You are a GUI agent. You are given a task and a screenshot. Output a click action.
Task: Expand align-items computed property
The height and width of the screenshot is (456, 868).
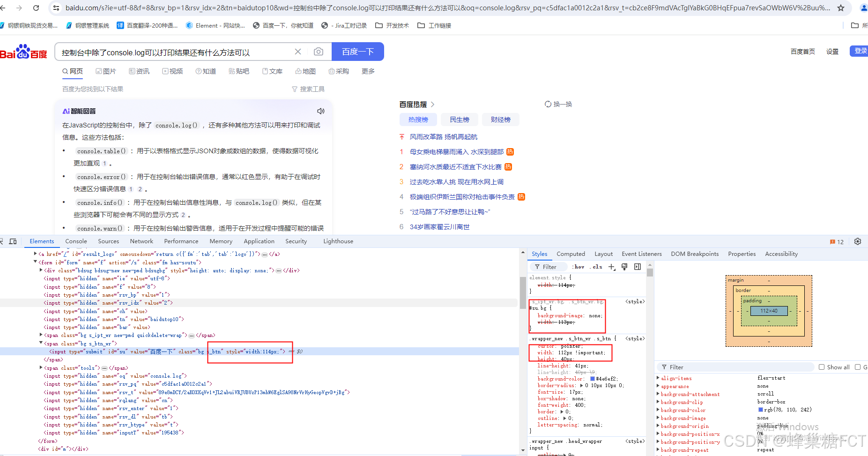pos(658,378)
